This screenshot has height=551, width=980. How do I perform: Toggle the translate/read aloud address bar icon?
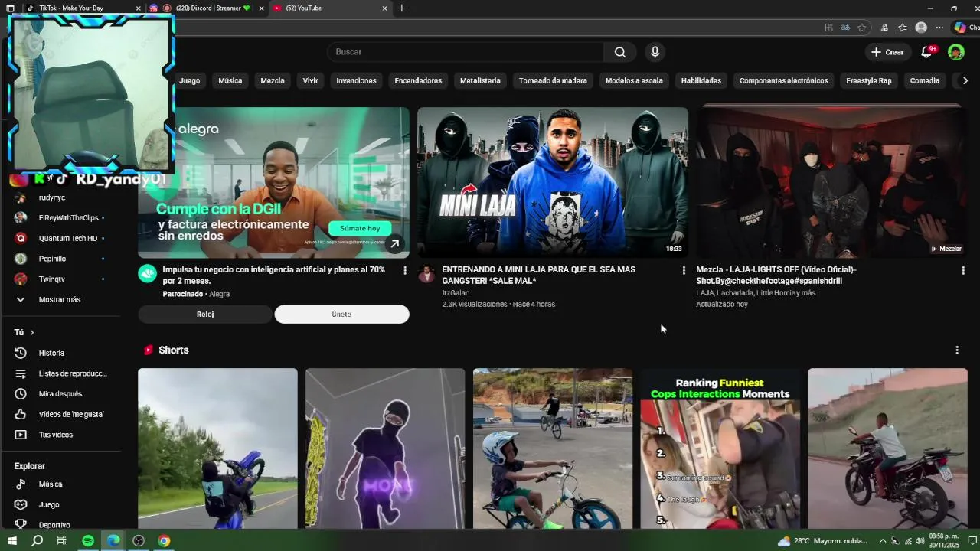tap(845, 28)
